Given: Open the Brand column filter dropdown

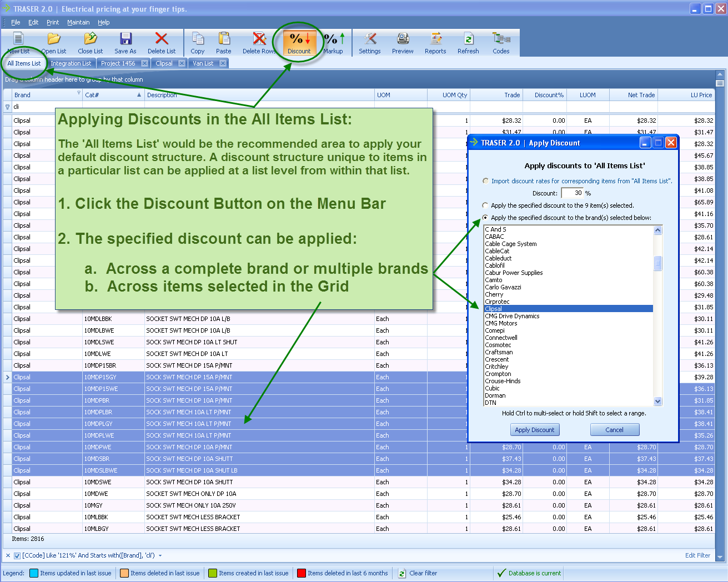Looking at the screenshot, I should click(x=78, y=94).
